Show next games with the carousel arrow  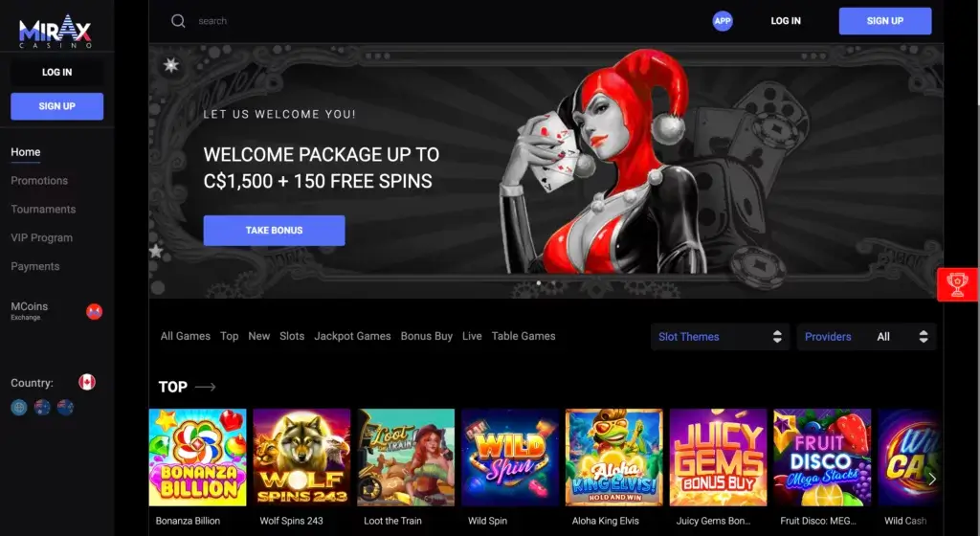click(x=932, y=479)
